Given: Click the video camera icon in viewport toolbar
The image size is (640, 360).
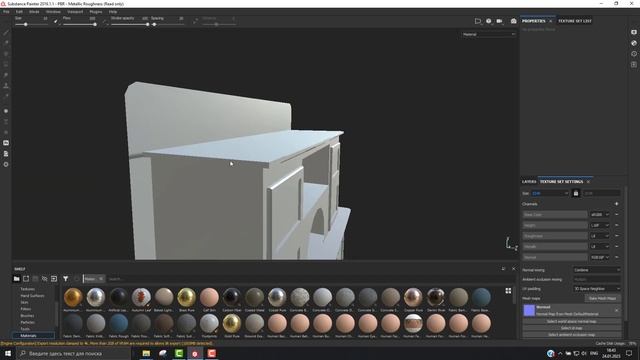Looking at the screenshot, I should 499,21.
